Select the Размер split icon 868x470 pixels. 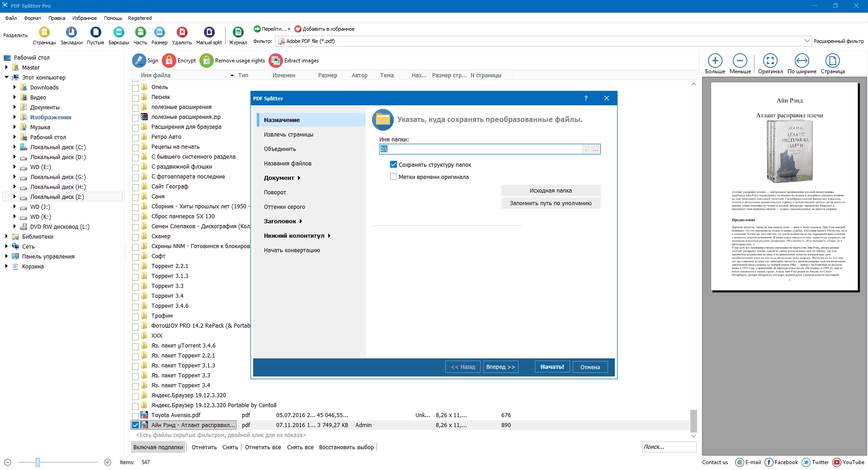click(160, 35)
